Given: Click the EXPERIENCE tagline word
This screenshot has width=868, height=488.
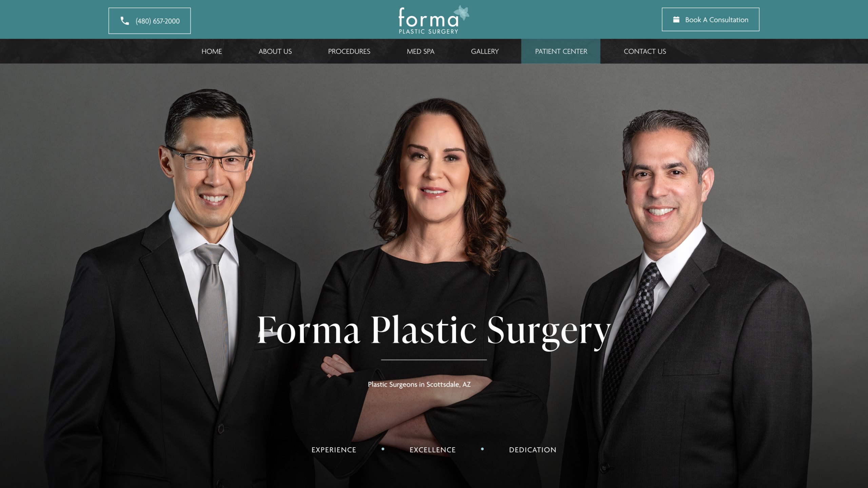Looking at the screenshot, I should (x=334, y=450).
